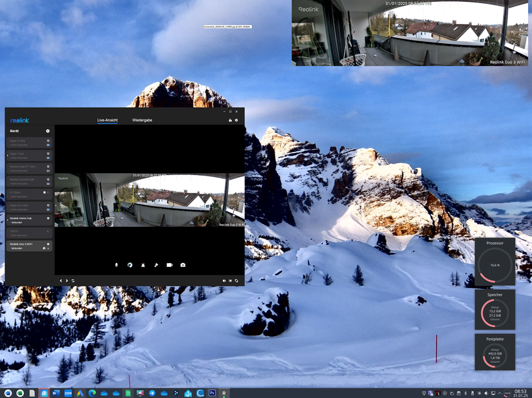
Task: Add a new device with the plus button
Action: tap(48, 131)
